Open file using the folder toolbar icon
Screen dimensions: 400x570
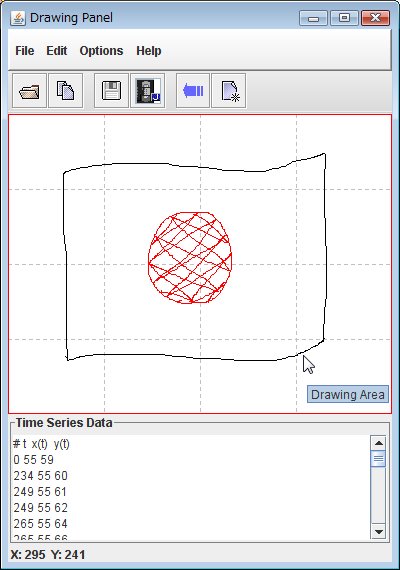tap(29, 91)
